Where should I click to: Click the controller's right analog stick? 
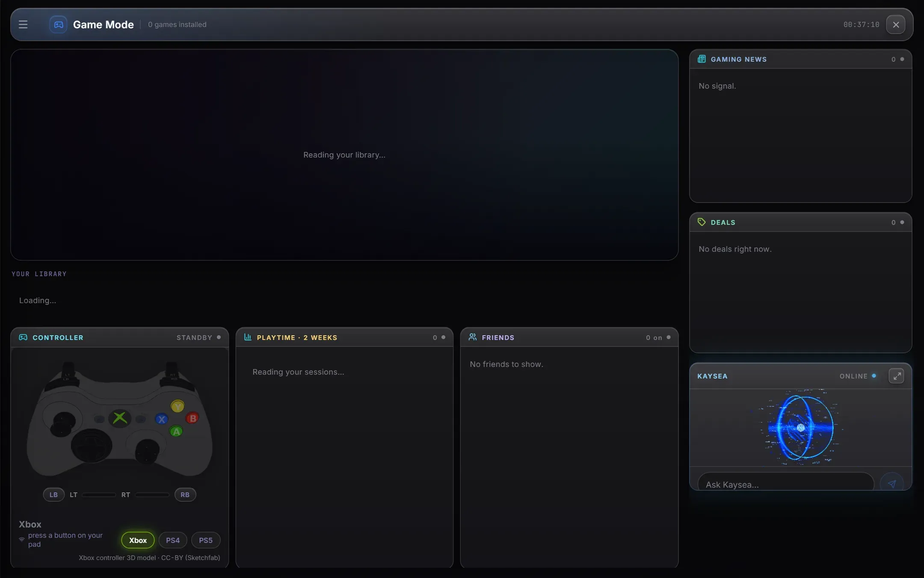point(147,451)
